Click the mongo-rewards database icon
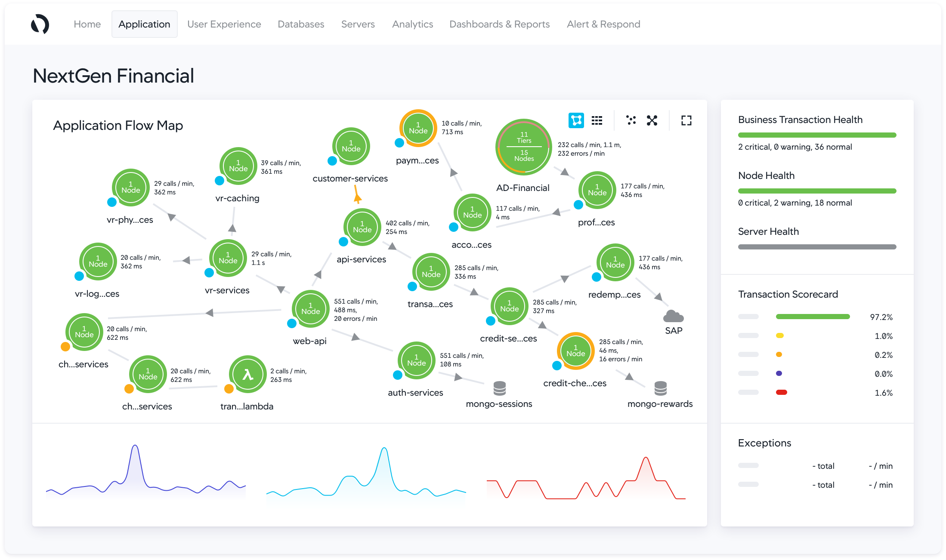Screen dimensions: 946x560 click(x=660, y=388)
